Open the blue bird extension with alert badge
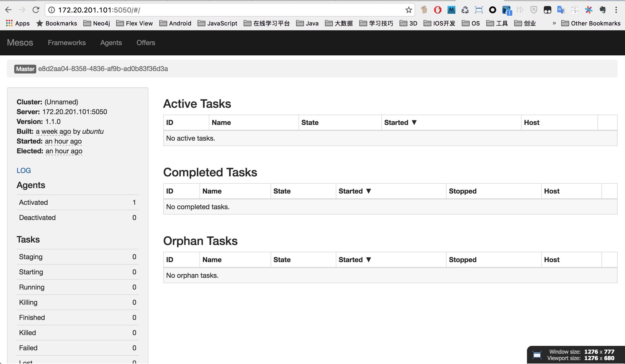Viewport: 625px width, 364px height. 506,10
